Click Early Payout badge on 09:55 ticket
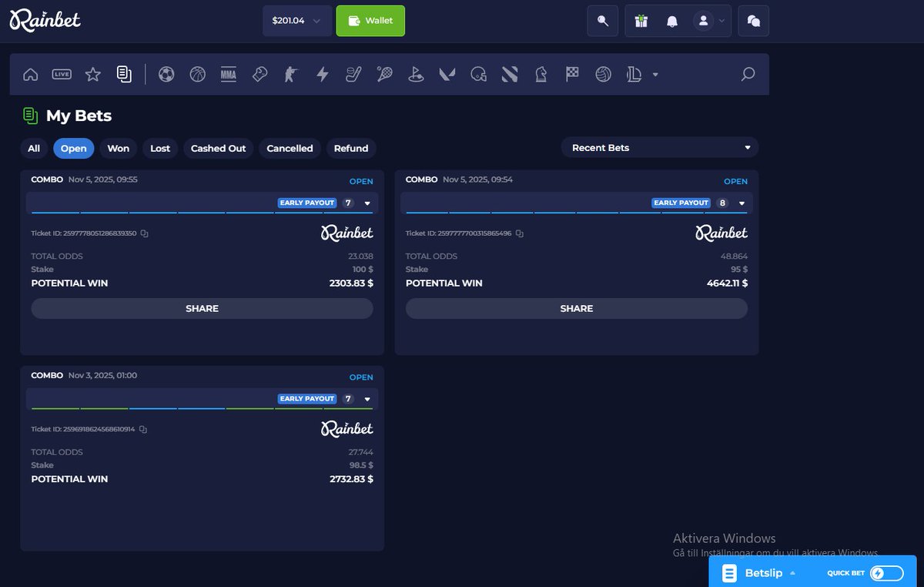Screen dimensions: 924x587 (308, 203)
